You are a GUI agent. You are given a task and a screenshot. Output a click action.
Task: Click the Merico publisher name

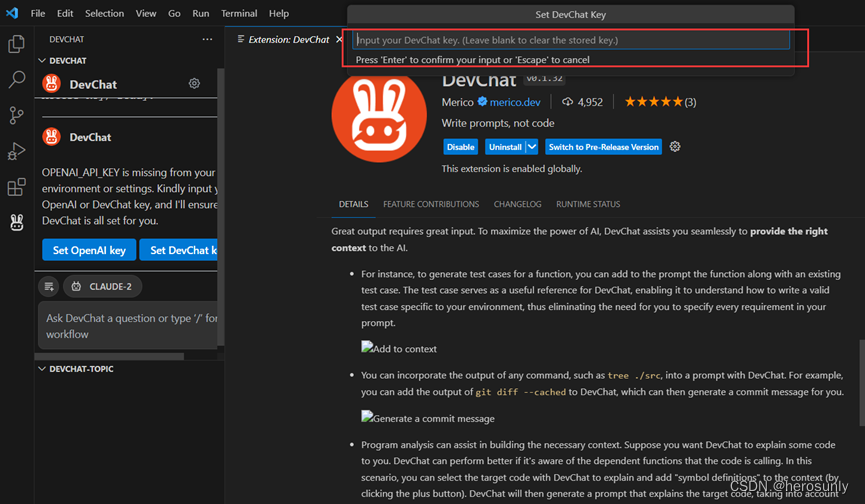[457, 102]
